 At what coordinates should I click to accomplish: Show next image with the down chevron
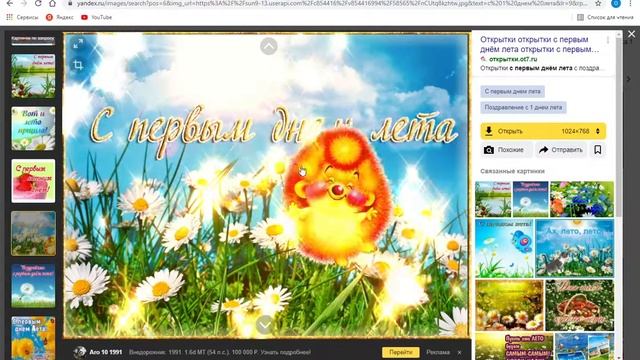pyautogui.click(x=265, y=325)
